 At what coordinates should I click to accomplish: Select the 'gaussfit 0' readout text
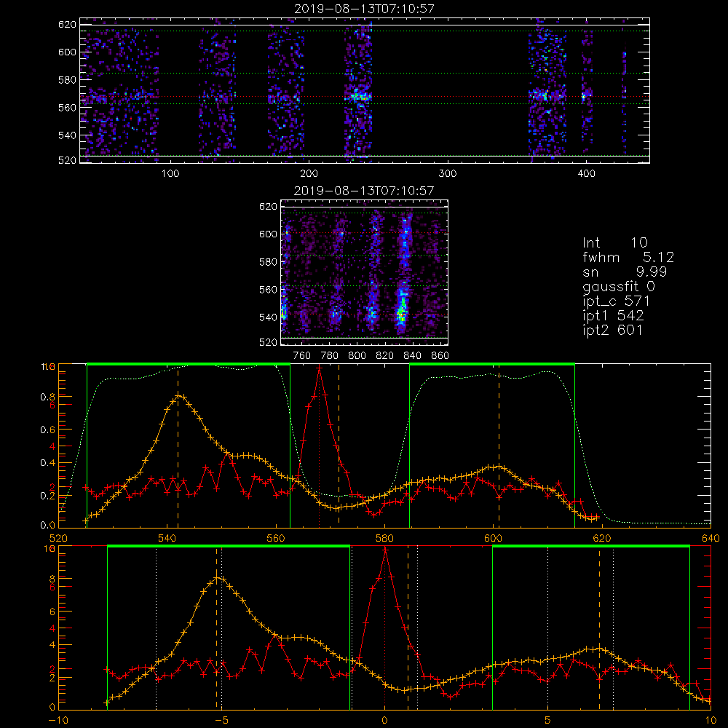click(x=619, y=286)
